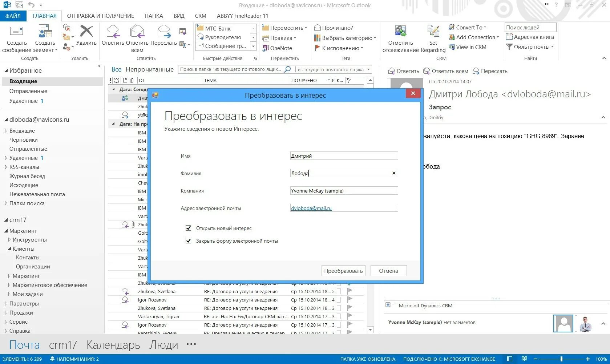Click the Company input field
Image resolution: width=610 pixels, height=364 pixels.
[344, 191]
